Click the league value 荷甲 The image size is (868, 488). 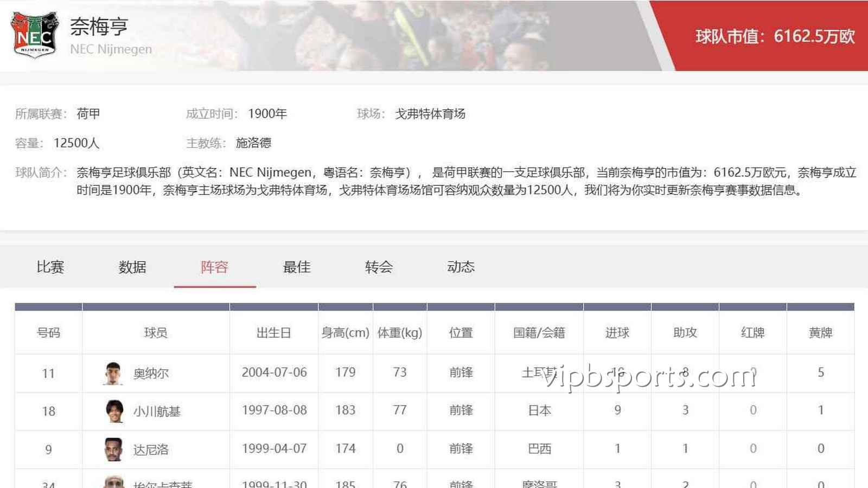(x=88, y=114)
